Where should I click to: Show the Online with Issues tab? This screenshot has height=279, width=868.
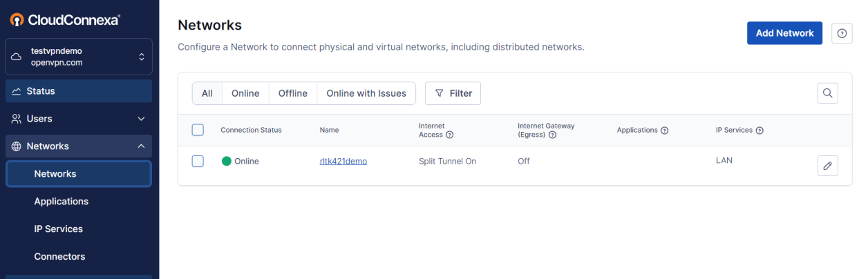[366, 93]
